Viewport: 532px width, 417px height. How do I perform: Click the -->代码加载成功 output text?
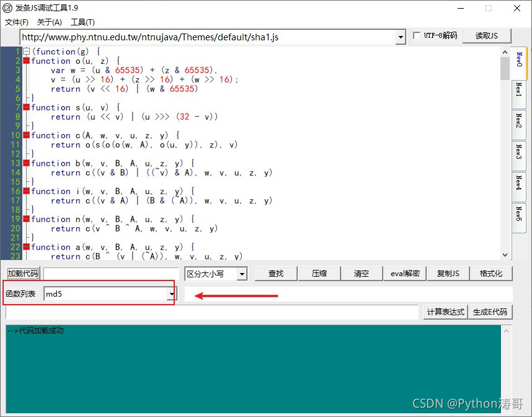point(35,330)
